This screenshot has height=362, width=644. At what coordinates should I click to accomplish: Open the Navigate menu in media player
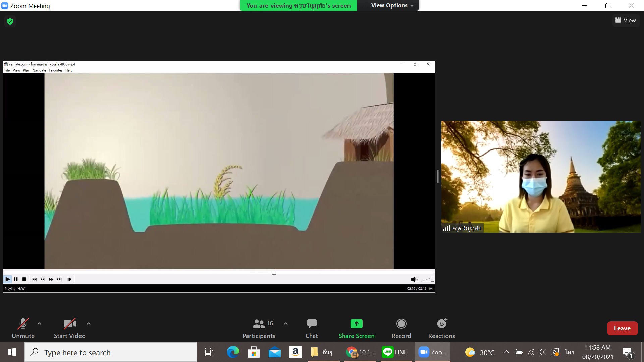39,70
